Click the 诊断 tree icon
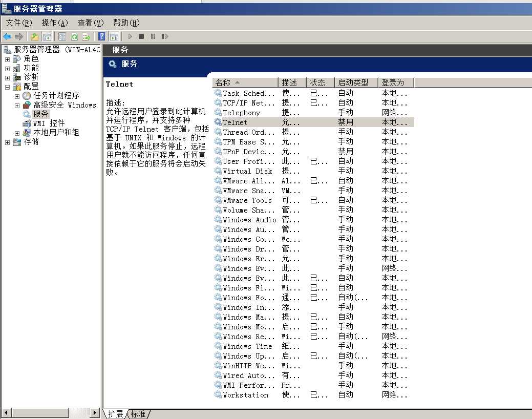 [16, 77]
